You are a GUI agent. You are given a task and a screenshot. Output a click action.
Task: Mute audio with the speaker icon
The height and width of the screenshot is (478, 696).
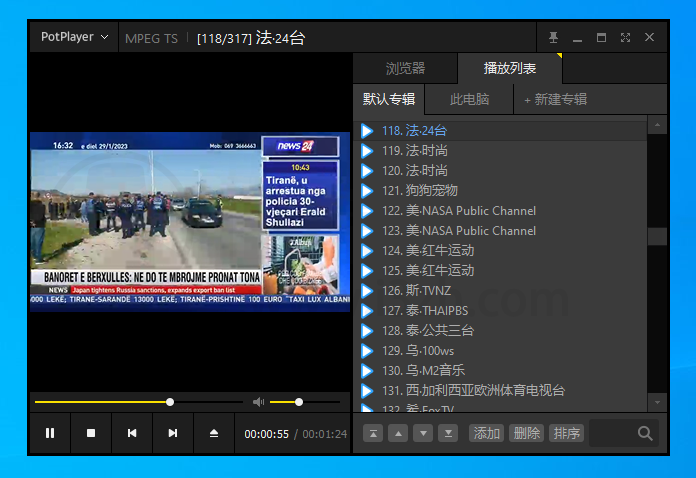pos(258,402)
